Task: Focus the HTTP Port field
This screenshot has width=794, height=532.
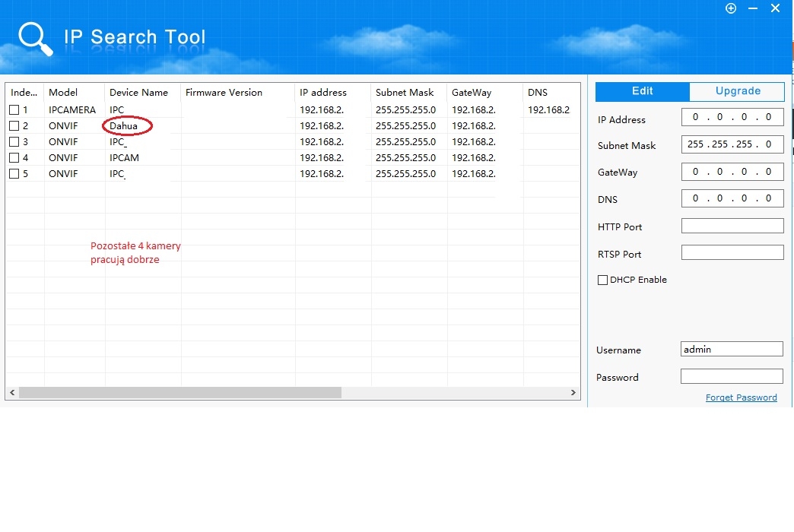Action: 732,226
